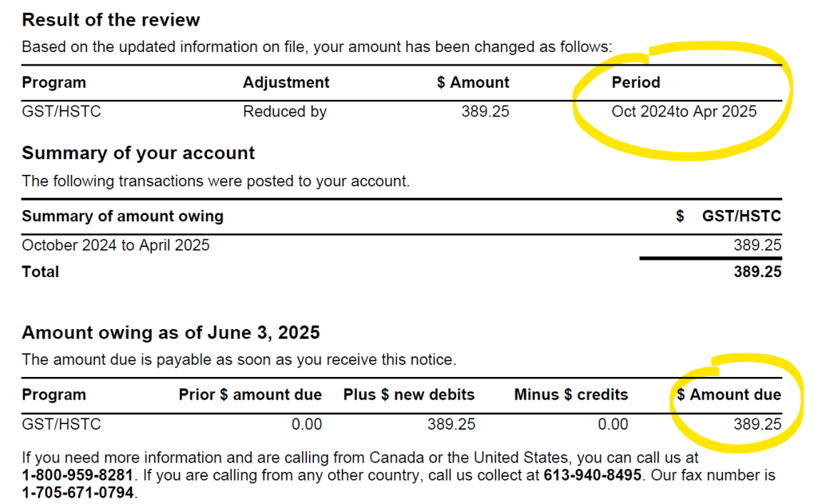Select the "Reduced by" adjustment cell
818x504 pixels.
click(284, 112)
